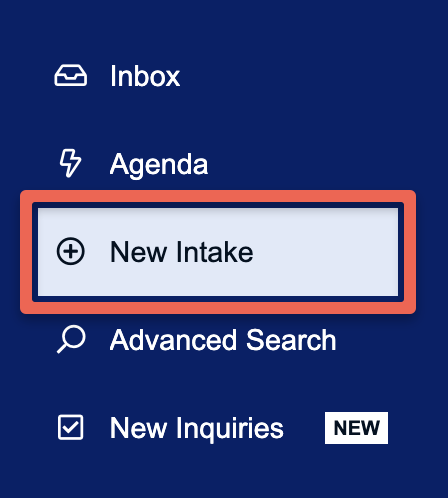
Task: Click the white NEW badge
Action: pyautogui.click(x=356, y=428)
